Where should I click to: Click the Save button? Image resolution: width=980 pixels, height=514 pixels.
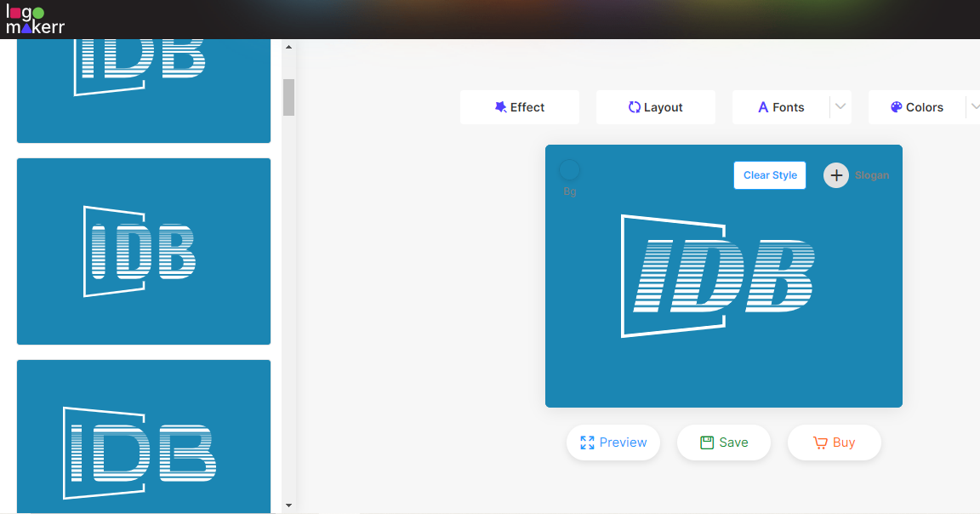pyautogui.click(x=723, y=443)
